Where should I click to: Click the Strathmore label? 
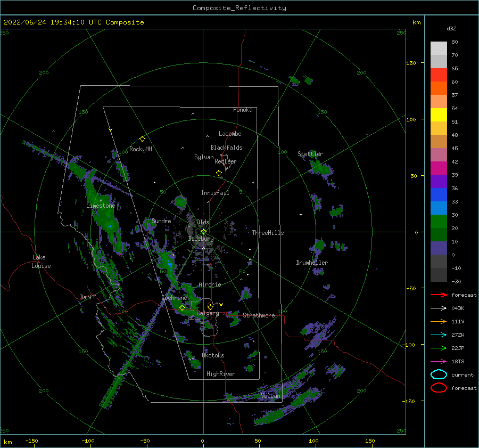point(259,315)
